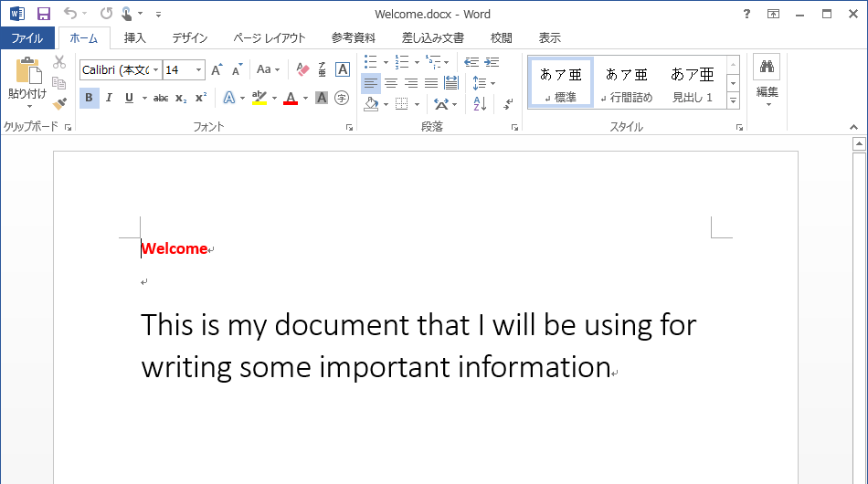The height and width of the screenshot is (484, 868).
Task: Decrease paragraph indent
Action: pos(471,62)
